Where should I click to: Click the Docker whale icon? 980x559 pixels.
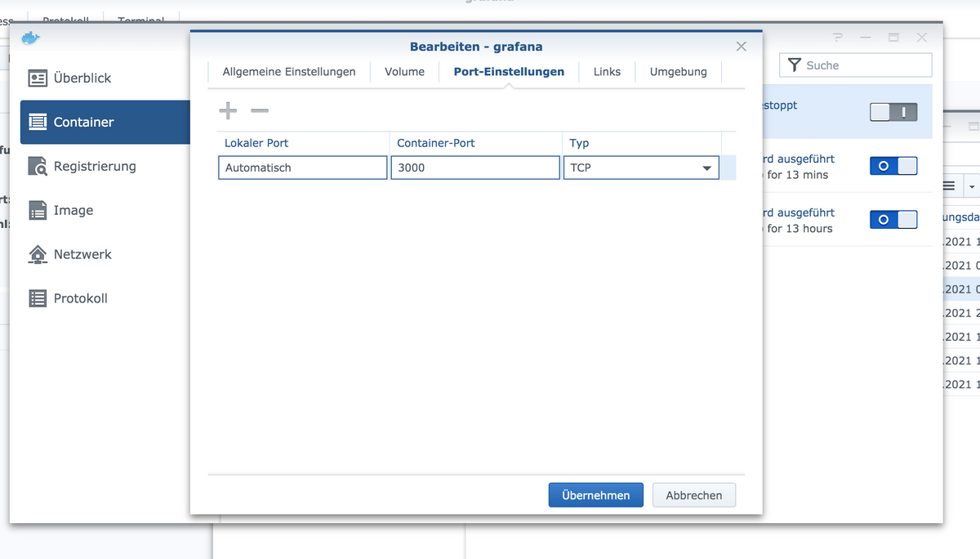click(x=30, y=37)
